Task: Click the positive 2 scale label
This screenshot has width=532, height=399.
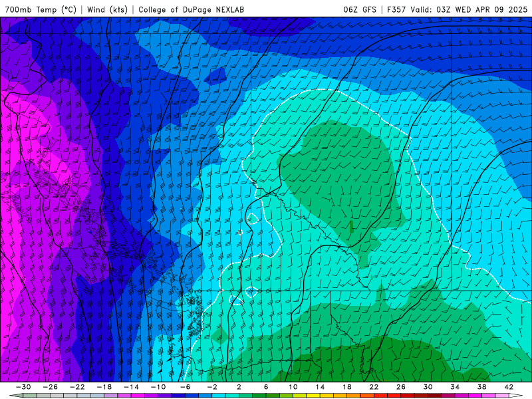Action: click(x=239, y=387)
